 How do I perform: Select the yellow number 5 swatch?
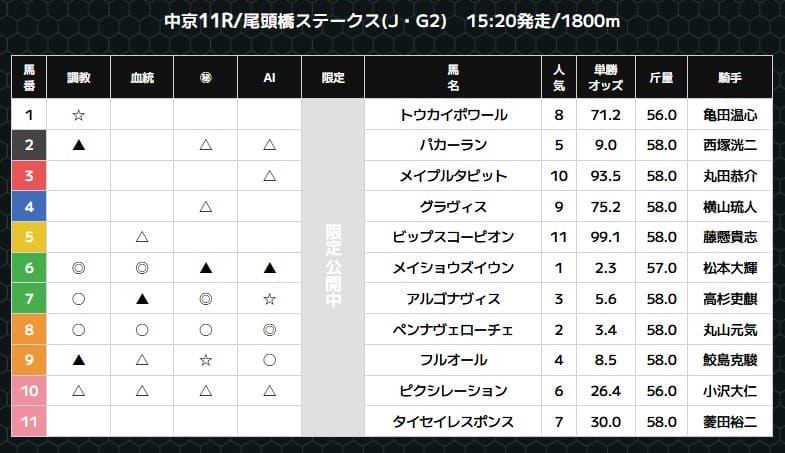29,238
